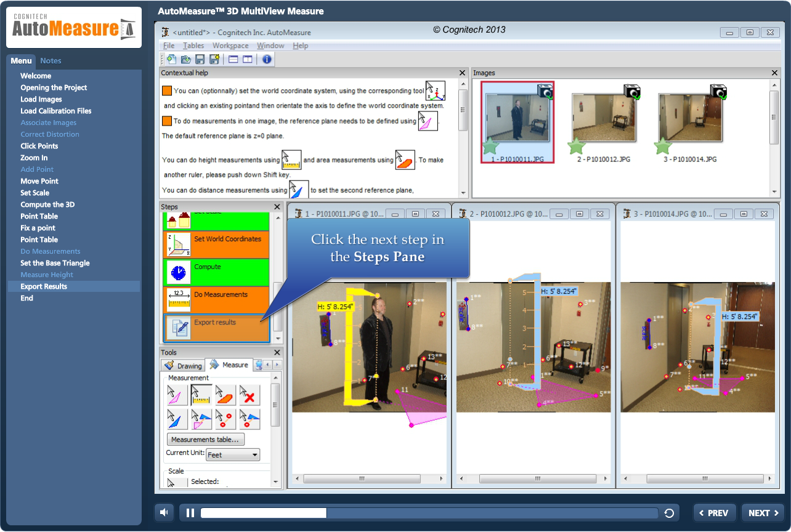Click the Open Project folder icon

coord(185,59)
